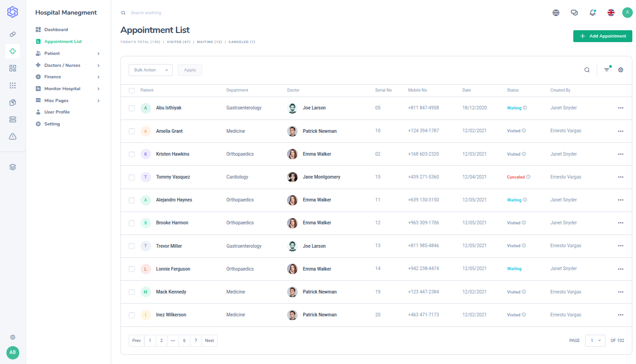Click the globe icon in top bar
The height and width of the screenshot is (364, 636).
pos(556,13)
